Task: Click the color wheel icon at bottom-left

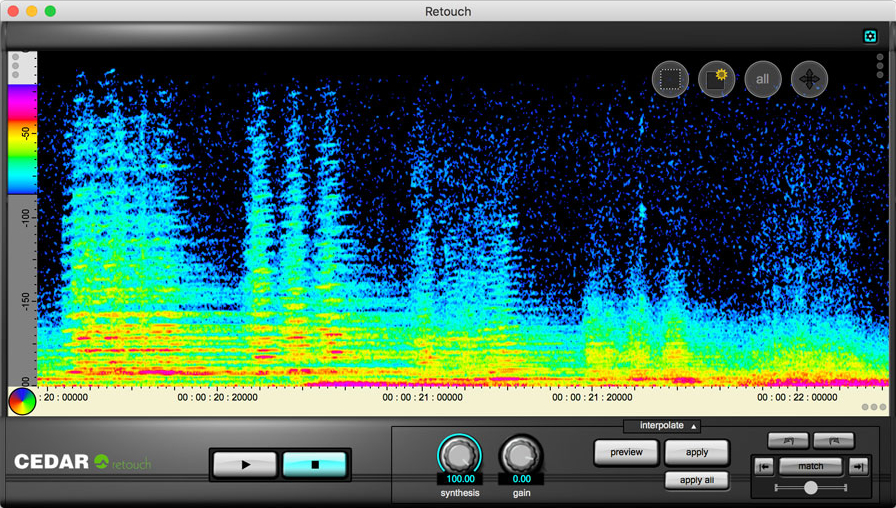Action: 22,402
